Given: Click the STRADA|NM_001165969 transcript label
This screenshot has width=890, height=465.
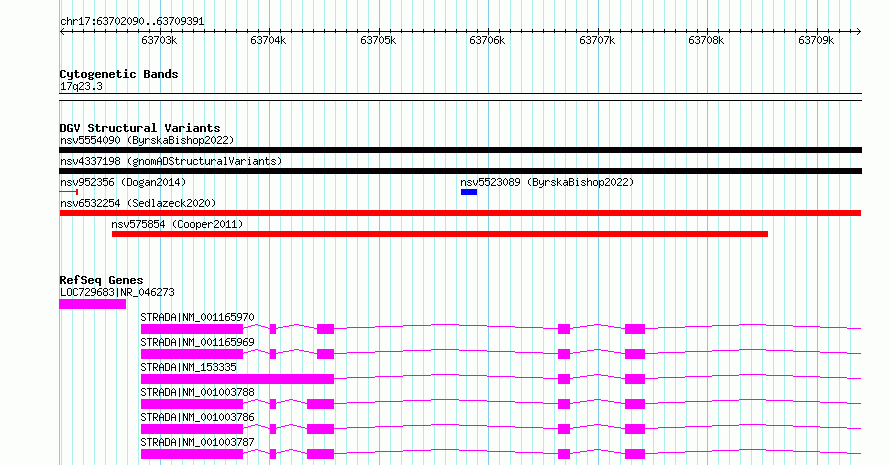Looking at the screenshot, I should click(198, 342).
